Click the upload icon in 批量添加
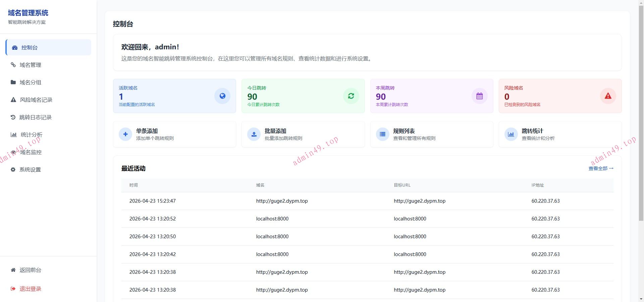 tap(254, 134)
